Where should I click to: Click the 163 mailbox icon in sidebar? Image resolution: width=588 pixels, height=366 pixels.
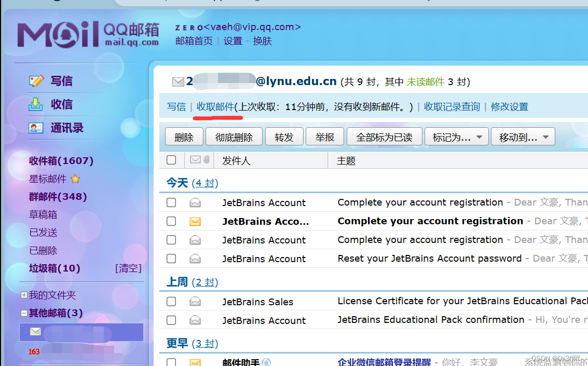click(34, 352)
